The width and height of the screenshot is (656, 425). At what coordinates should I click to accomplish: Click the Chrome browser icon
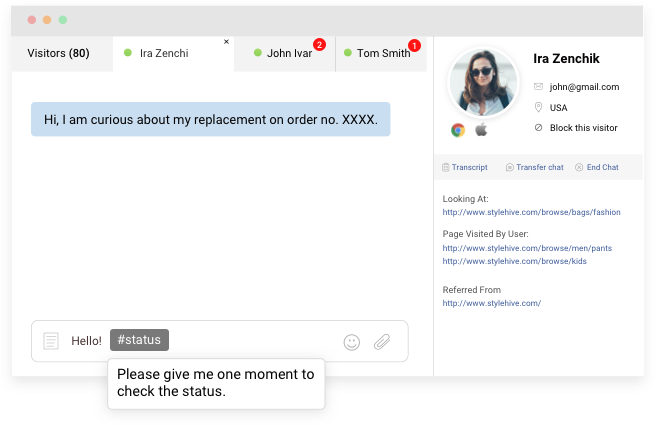pyautogui.click(x=458, y=130)
